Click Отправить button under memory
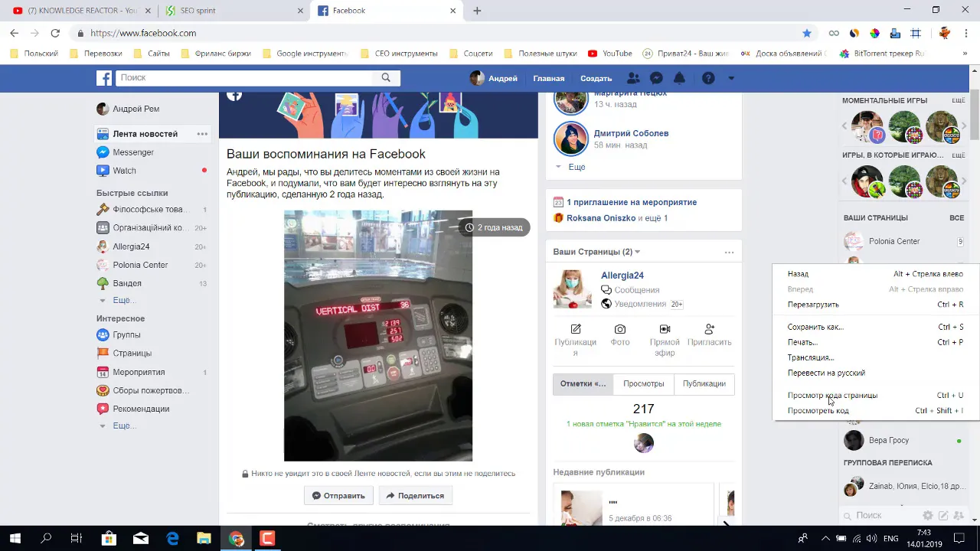980x551 pixels. coord(338,495)
